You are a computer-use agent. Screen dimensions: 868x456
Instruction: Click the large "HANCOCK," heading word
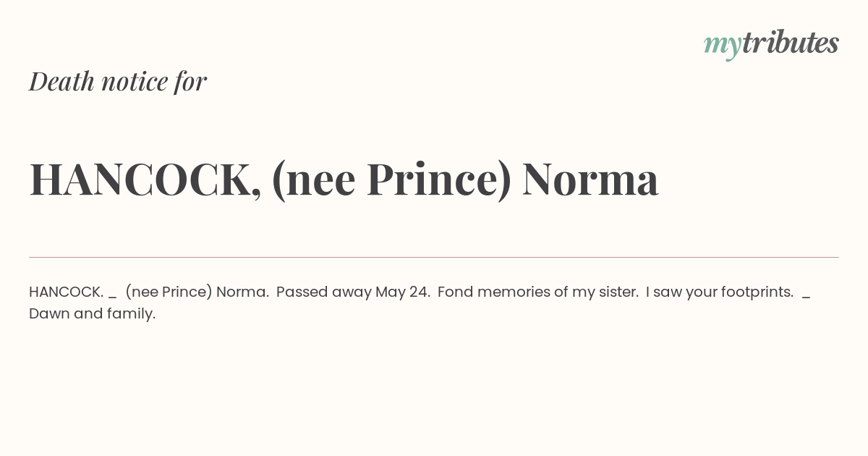[x=145, y=180]
